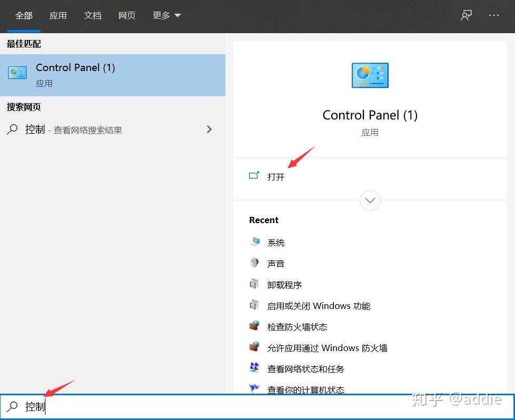Expand the 更多 dropdown menu
Screen dimensions: 515x420
[x=166, y=15]
